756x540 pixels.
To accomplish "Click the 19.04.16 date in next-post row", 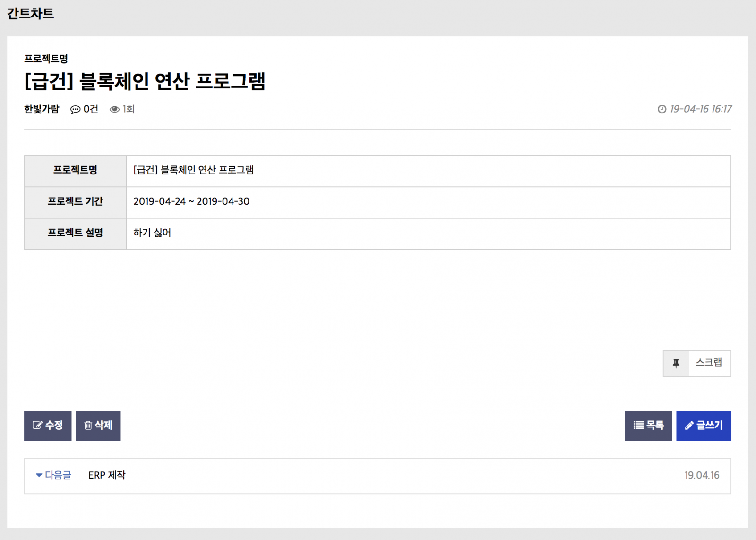I will pos(702,475).
